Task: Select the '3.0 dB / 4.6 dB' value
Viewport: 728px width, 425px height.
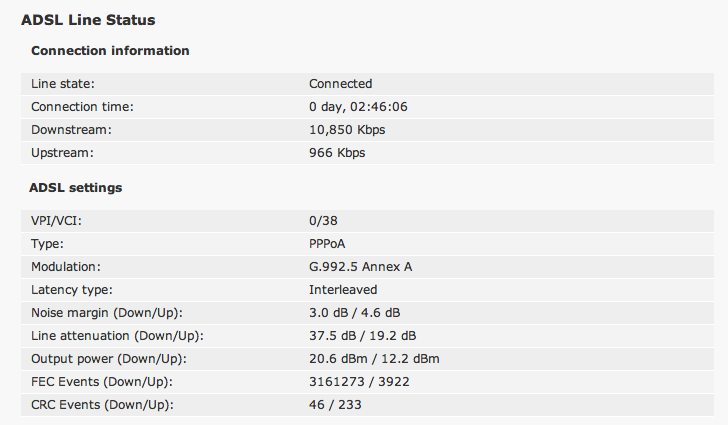Action: pos(354,313)
